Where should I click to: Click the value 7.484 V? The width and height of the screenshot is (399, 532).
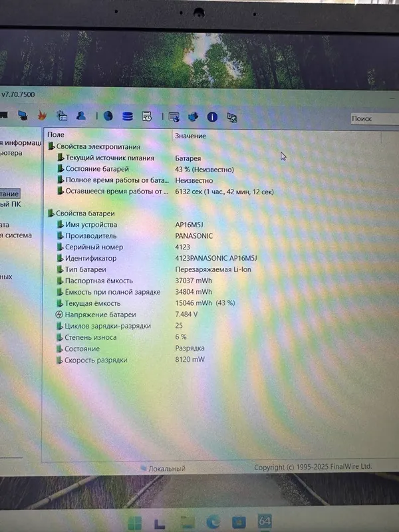coord(186,314)
